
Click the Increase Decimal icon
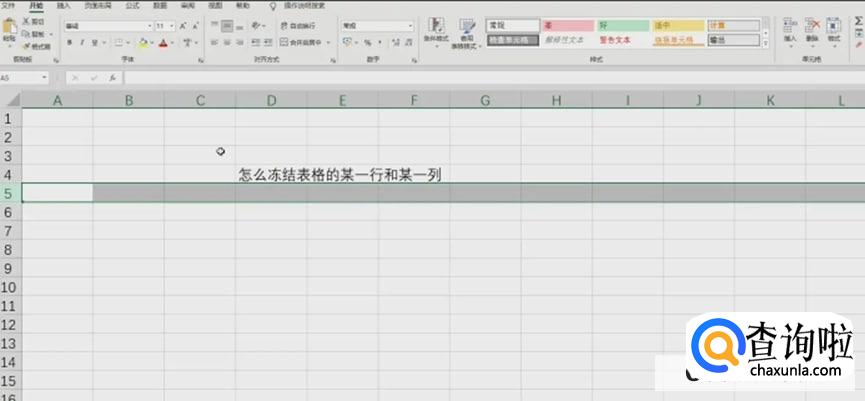pyautogui.click(x=396, y=42)
